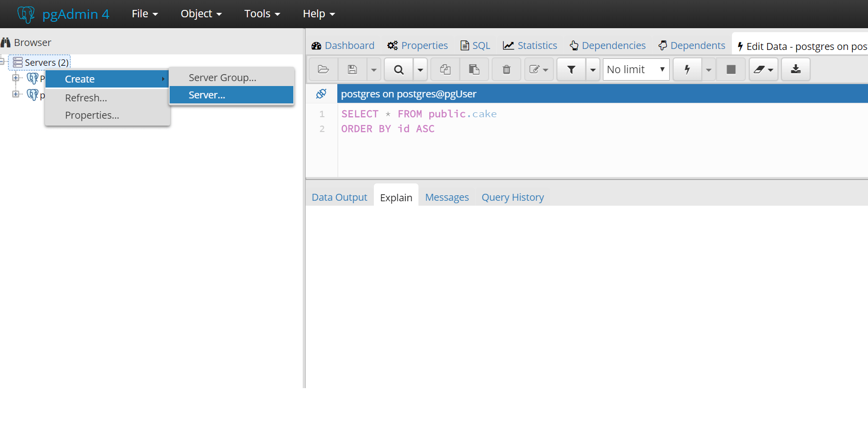
Task: Click the Find magnifier icon
Action: (399, 70)
